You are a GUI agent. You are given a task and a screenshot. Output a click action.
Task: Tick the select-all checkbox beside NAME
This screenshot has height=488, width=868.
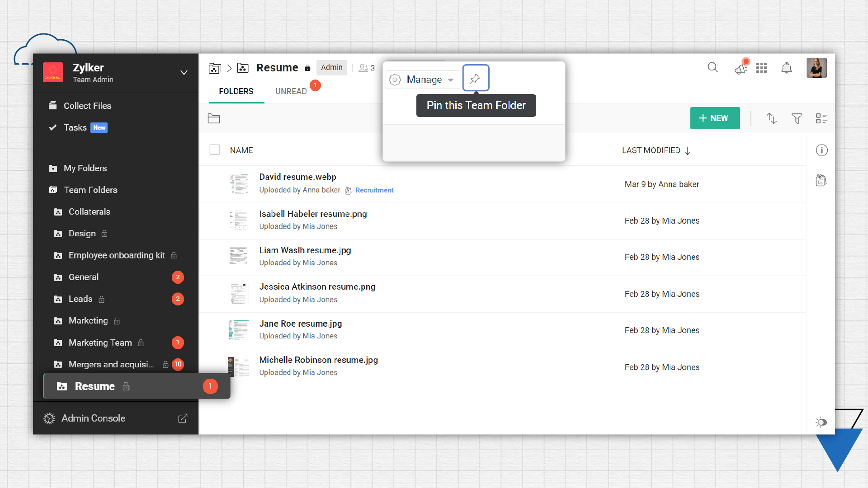coord(215,150)
